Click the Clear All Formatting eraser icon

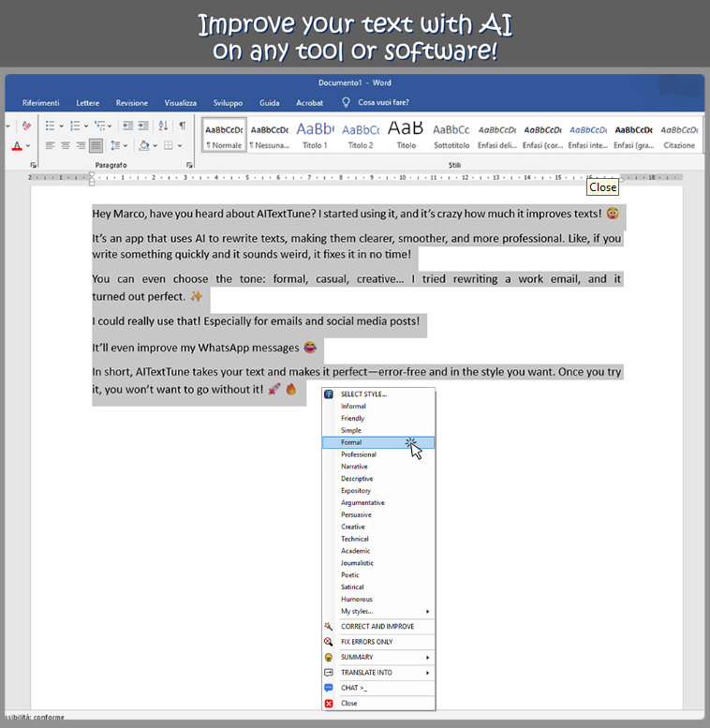pyautogui.click(x=26, y=126)
